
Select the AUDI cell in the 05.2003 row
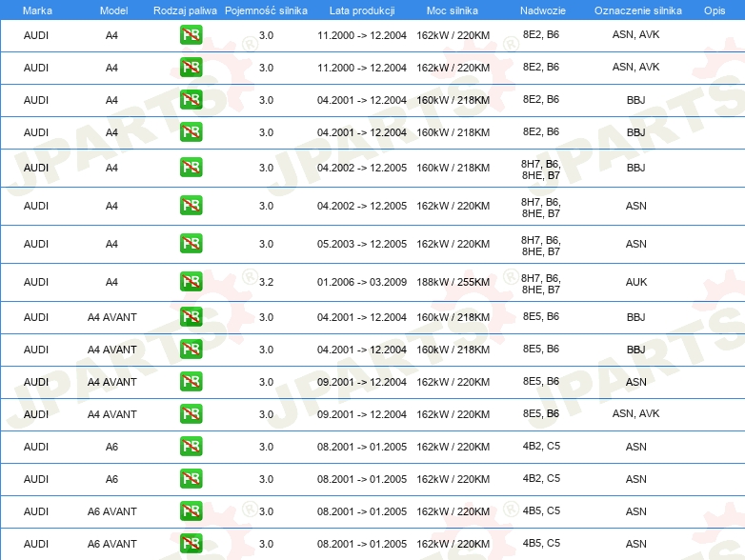tap(36, 244)
